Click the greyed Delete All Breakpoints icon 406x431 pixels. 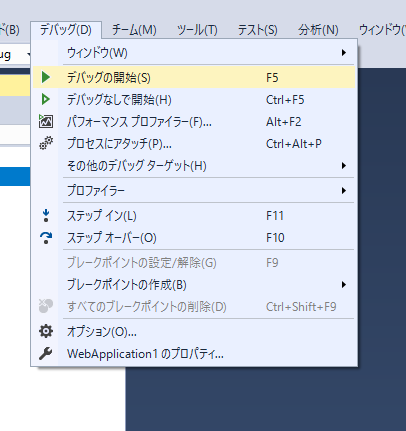(46, 306)
